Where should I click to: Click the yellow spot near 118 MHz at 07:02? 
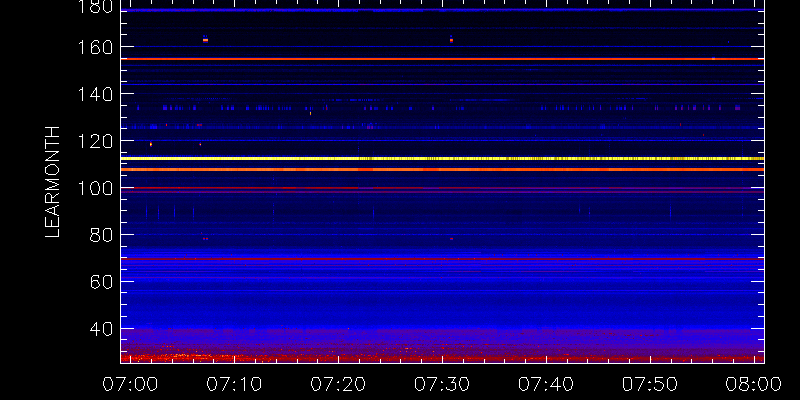[151, 144]
